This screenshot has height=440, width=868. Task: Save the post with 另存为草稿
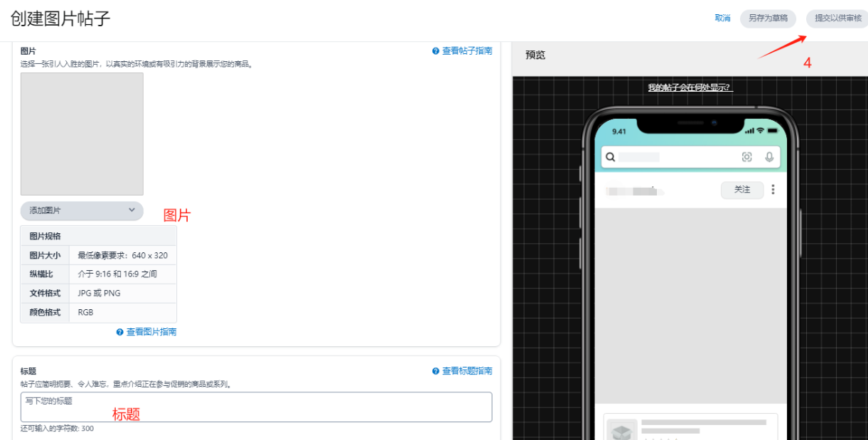pos(768,18)
